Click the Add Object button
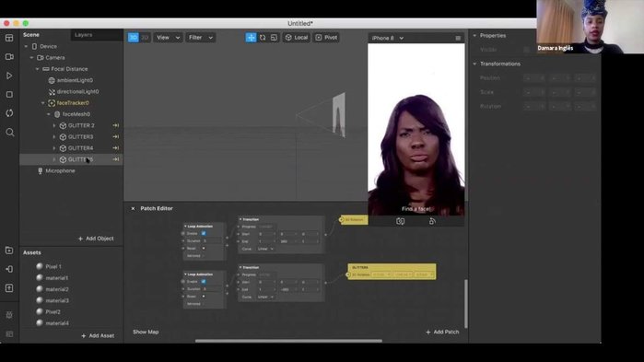 click(x=96, y=239)
